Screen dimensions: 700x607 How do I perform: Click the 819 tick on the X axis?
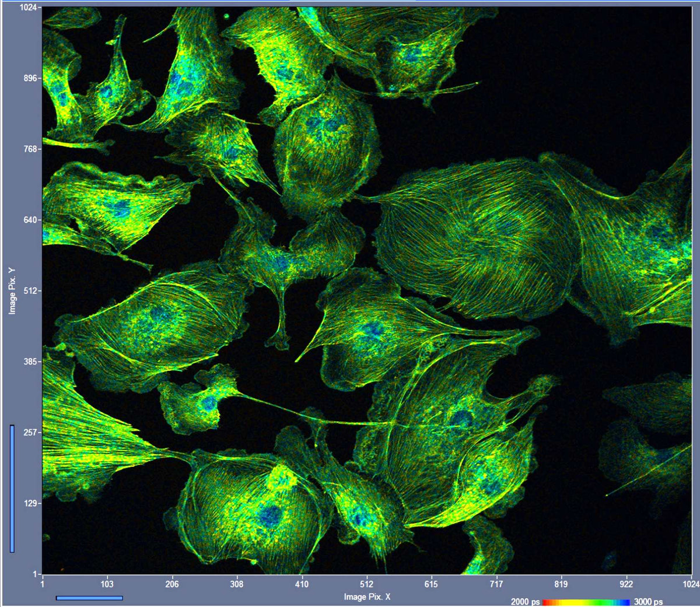point(561,584)
